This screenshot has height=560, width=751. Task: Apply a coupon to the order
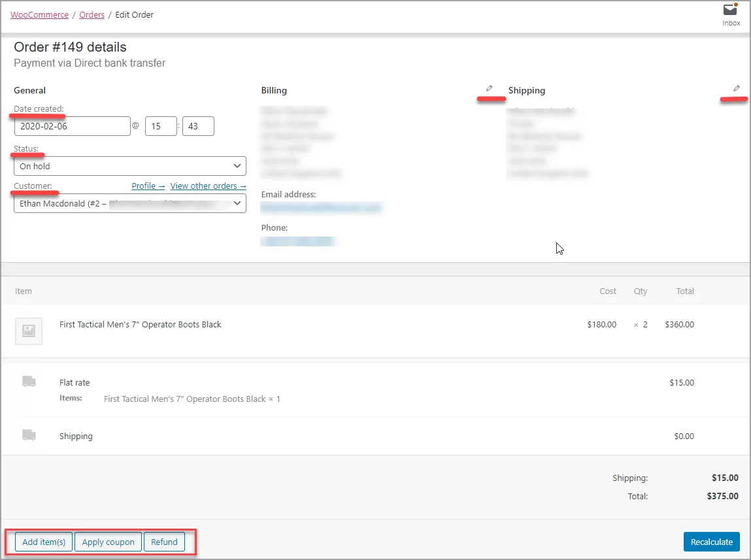coord(108,542)
